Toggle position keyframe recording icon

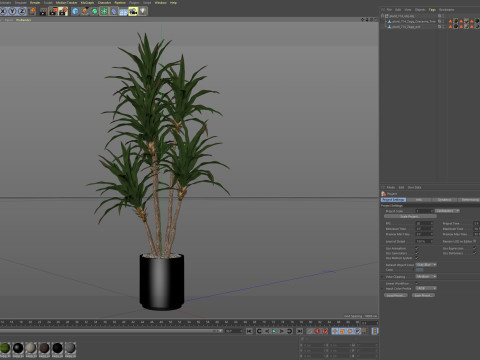[x=335, y=331]
